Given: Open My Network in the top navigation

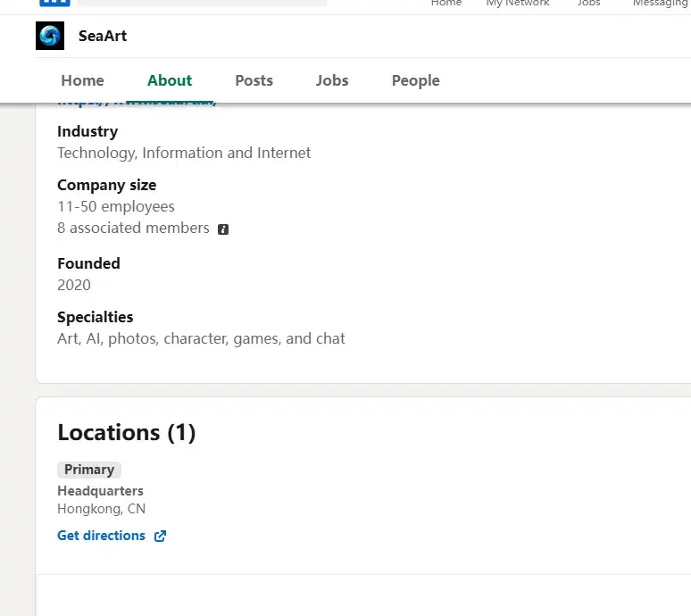Looking at the screenshot, I should (518, 3).
